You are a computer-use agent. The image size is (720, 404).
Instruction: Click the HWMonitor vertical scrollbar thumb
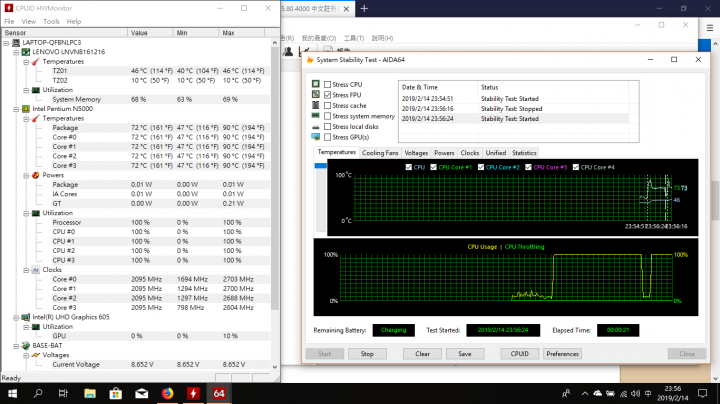(x=275, y=177)
